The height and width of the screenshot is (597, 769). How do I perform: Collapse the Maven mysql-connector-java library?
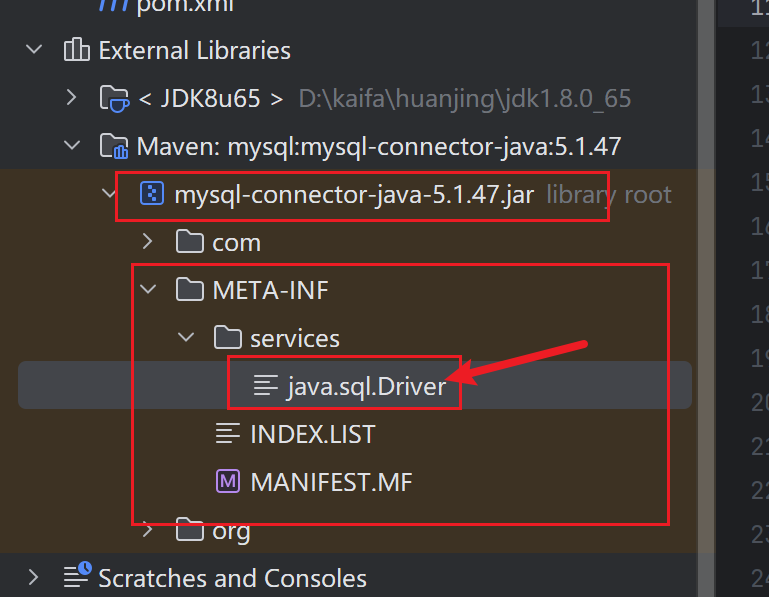(x=72, y=145)
